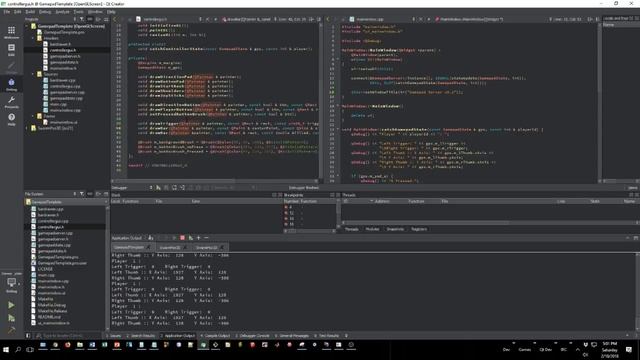Open the GamepadTemplate root folder dropdown in File System
640x360 pixels.
click(x=66, y=202)
